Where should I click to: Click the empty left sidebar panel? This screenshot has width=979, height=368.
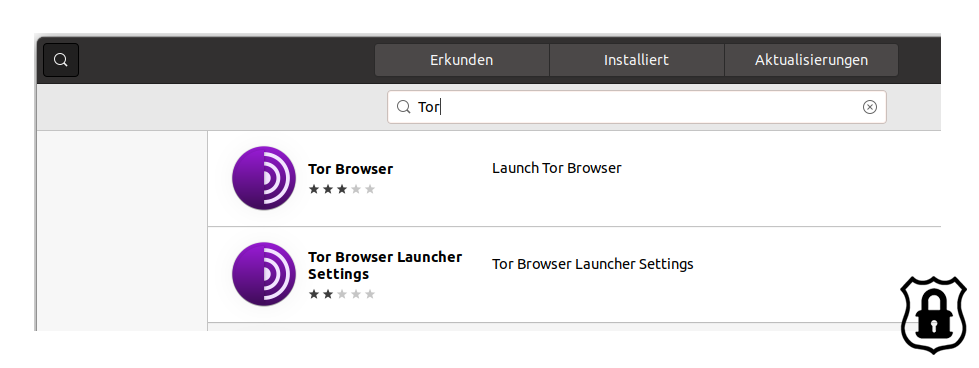point(122,231)
